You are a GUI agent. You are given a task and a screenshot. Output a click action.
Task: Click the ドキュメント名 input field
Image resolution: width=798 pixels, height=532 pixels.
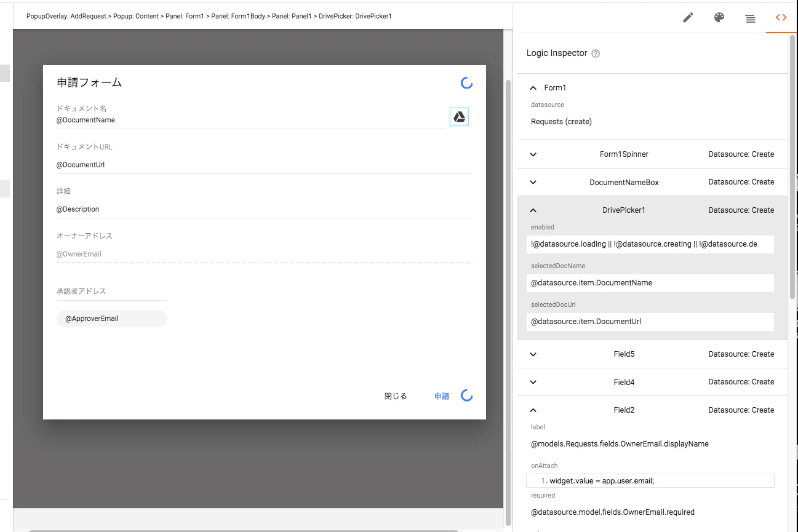(x=251, y=121)
